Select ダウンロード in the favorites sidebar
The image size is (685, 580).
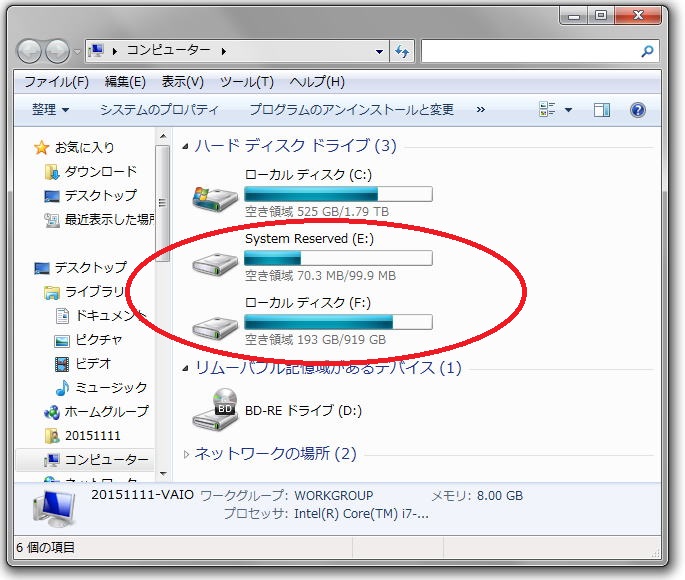tap(100, 171)
